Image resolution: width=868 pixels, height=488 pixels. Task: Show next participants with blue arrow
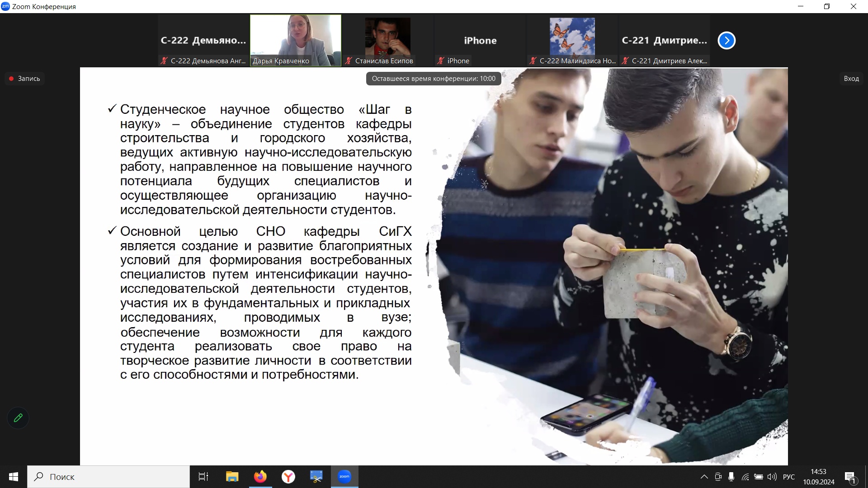726,41
